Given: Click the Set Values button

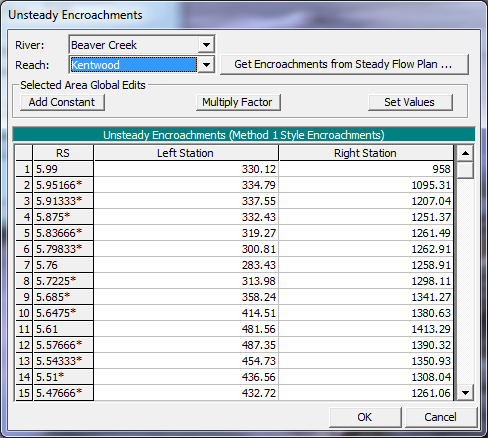Looking at the screenshot, I should pos(410,102).
